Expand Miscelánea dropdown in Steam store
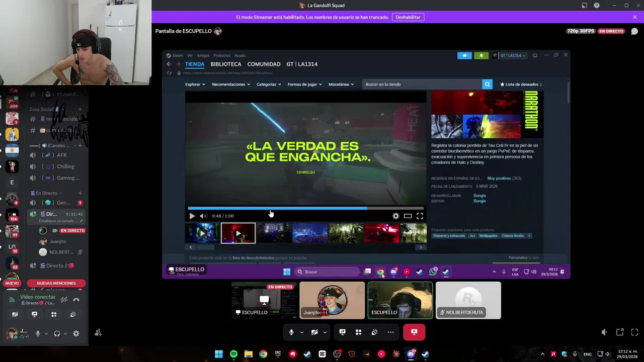Screen dimensions: 644x362 click(x=341, y=84)
